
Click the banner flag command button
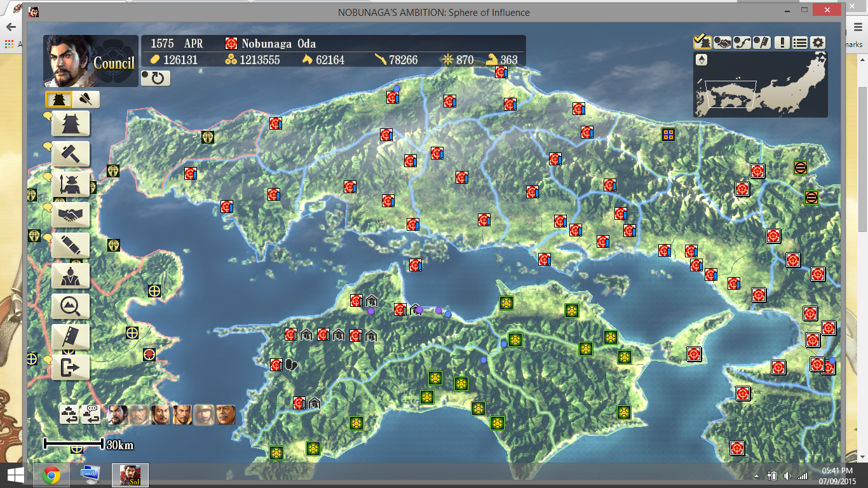[x=71, y=337]
